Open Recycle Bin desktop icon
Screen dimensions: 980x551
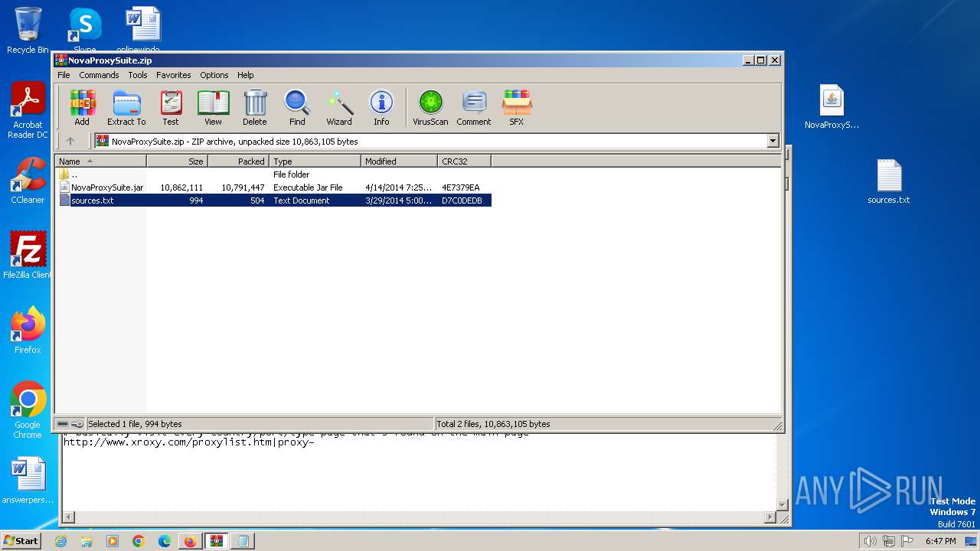coord(28,31)
